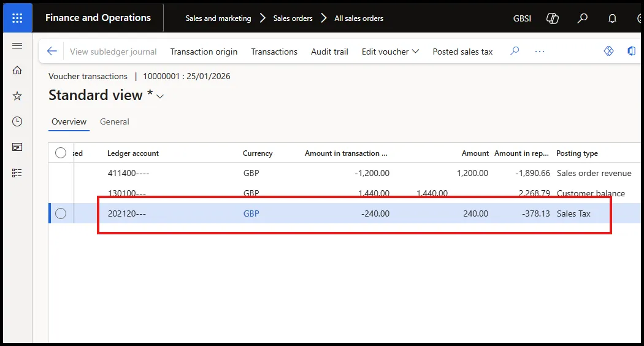Click Amount in transaction column header
The height and width of the screenshot is (346, 644).
(x=346, y=153)
